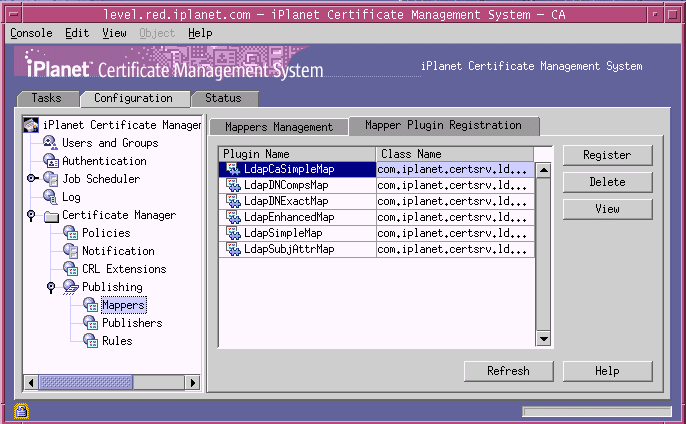Image resolution: width=686 pixels, height=424 pixels.
Task: Click the tree horizontal scrollbar thumb
Action: [x=85, y=382]
